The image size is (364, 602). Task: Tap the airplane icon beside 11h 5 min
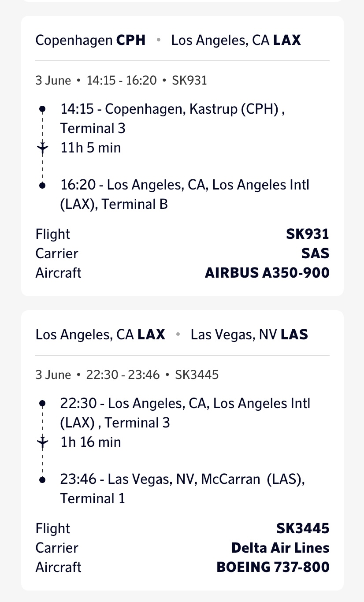pyautogui.click(x=42, y=148)
